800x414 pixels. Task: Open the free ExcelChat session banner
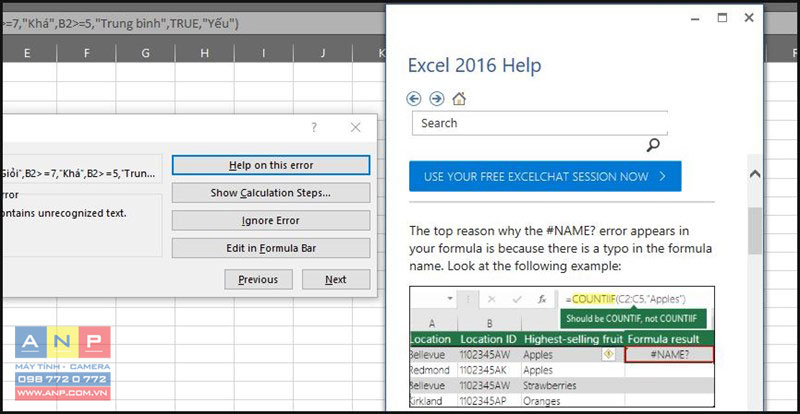tap(545, 176)
